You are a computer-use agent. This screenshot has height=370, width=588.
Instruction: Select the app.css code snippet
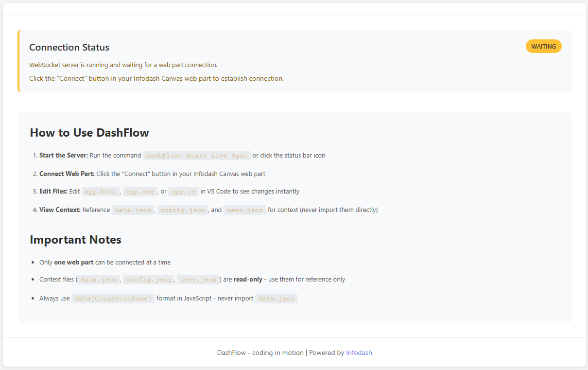tap(140, 191)
